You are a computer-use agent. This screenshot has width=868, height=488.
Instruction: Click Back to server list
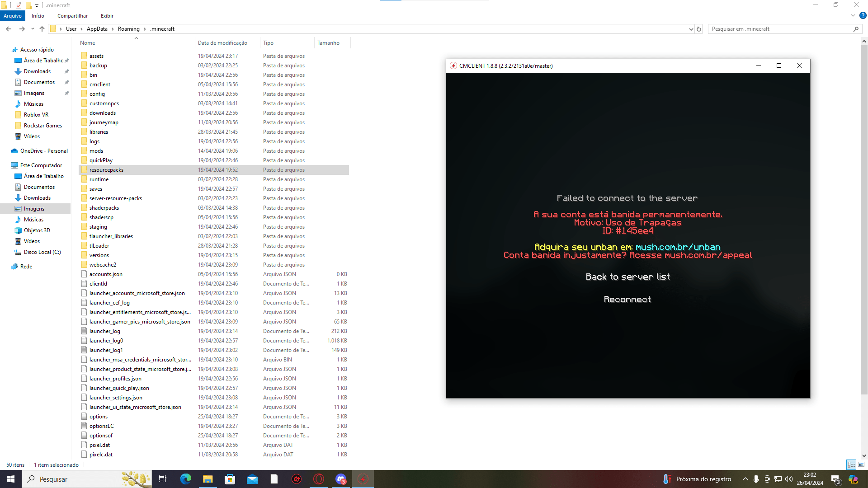click(627, 277)
